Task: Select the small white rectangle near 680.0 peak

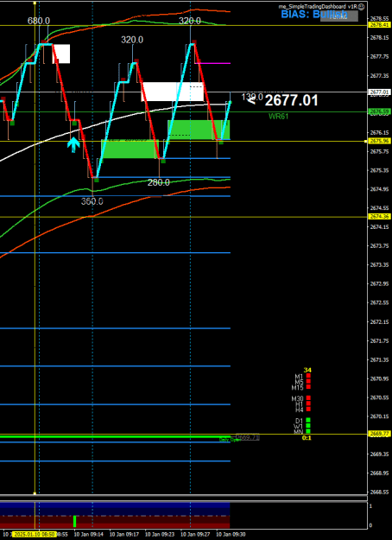Action: [61, 54]
